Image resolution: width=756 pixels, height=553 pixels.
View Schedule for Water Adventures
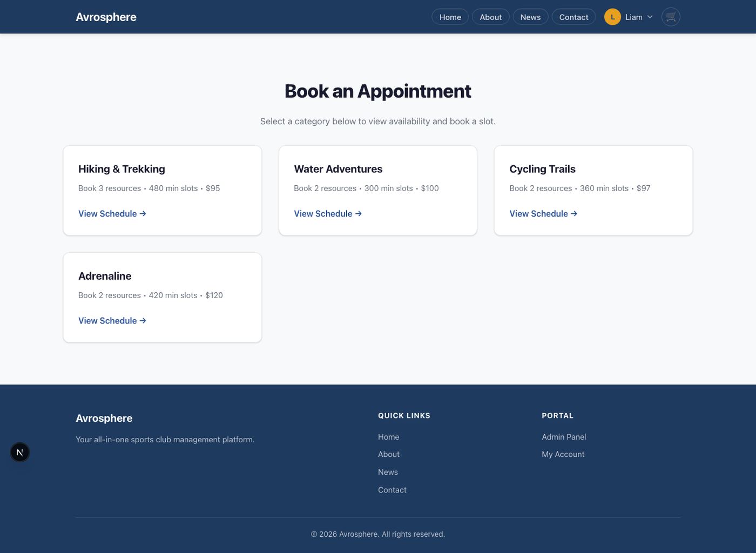click(328, 214)
